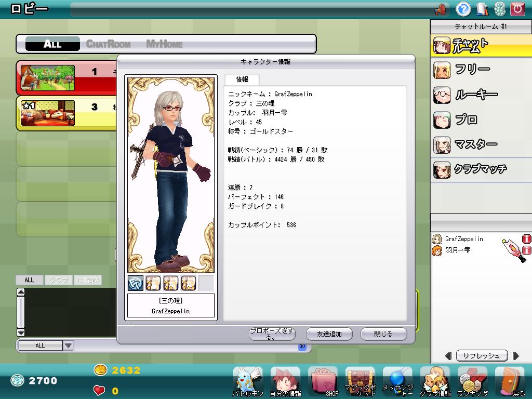Open the マジックポケット treasure chest
Screen dimensions: 532x399
pos(361,381)
